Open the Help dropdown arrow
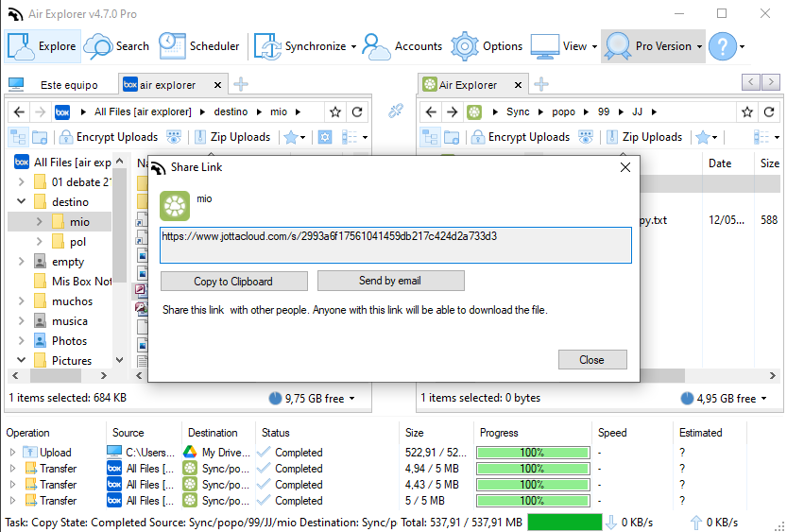Viewport: 787px width, 532px height. [x=742, y=46]
